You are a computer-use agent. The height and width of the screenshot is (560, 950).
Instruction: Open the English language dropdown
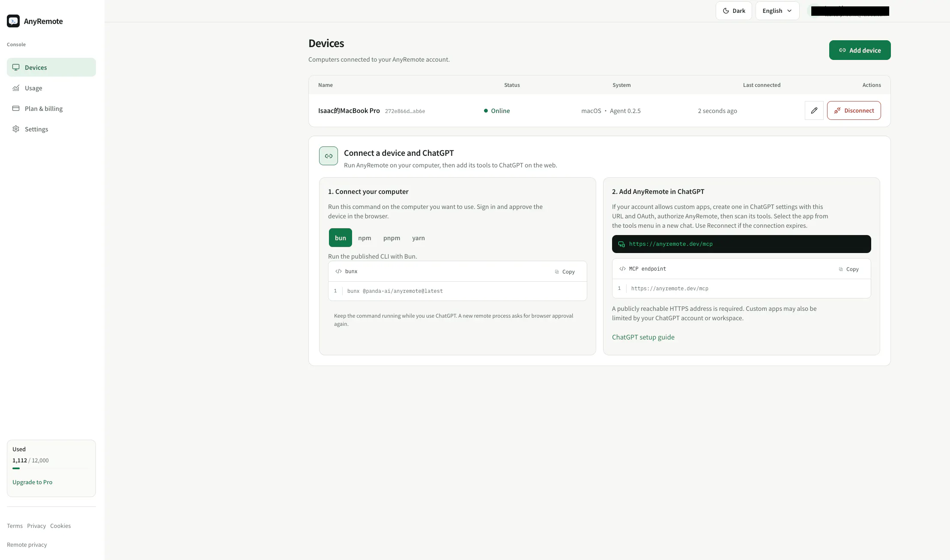[x=777, y=11]
